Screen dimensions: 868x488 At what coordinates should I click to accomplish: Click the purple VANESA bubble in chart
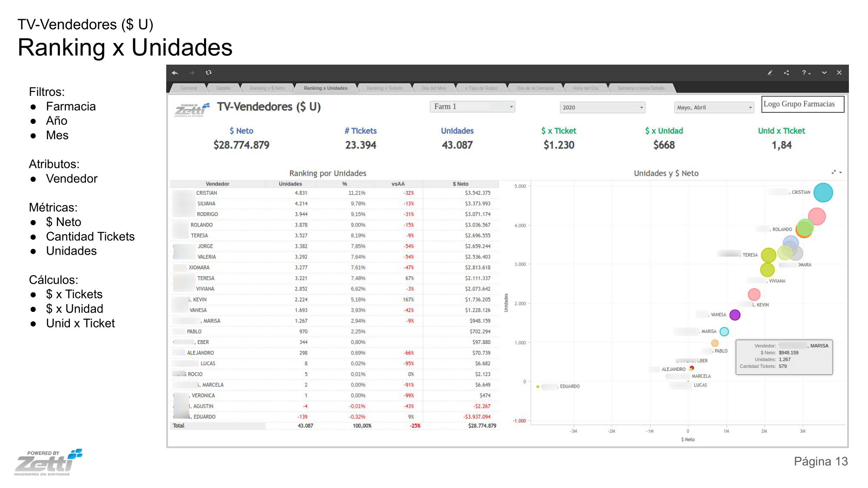click(735, 315)
